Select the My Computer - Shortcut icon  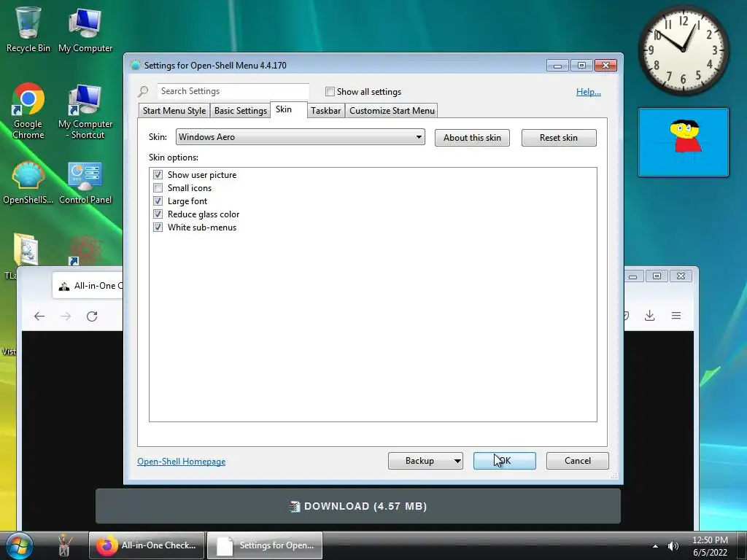click(x=85, y=112)
